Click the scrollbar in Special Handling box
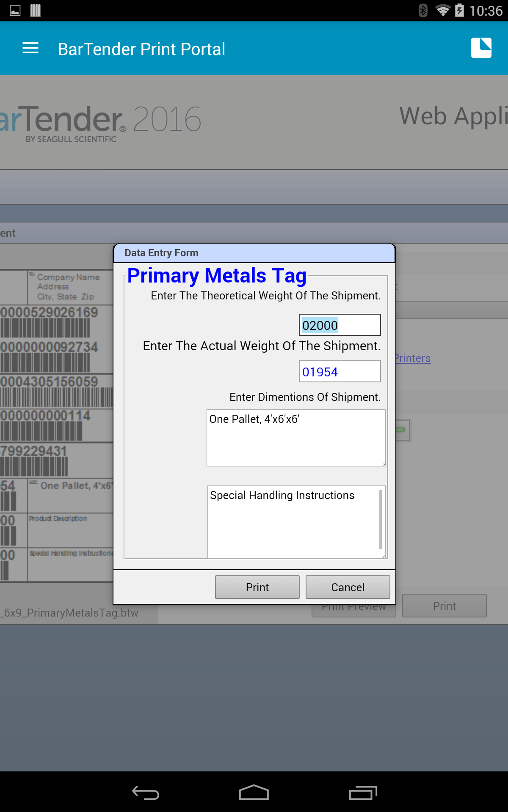The width and height of the screenshot is (508, 812). pyautogui.click(x=381, y=519)
